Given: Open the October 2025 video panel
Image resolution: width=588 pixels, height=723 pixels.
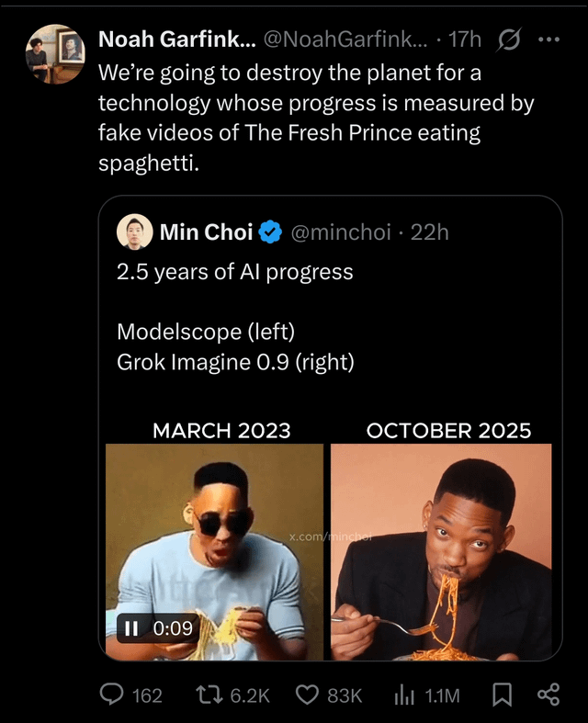Looking at the screenshot, I should pyautogui.click(x=441, y=551).
